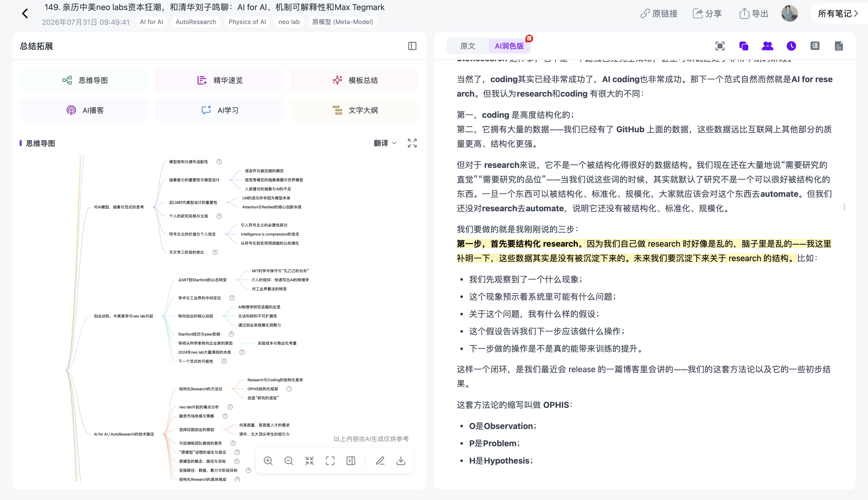868x500 pixels.
Task: Select the AI for AI tag
Action: (x=151, y=22)
